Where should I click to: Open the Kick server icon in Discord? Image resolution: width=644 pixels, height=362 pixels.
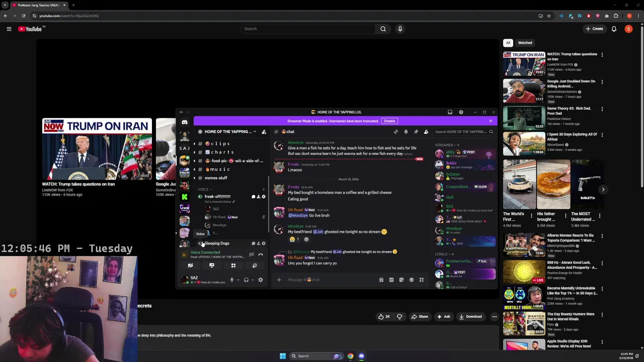pos(185,197)
